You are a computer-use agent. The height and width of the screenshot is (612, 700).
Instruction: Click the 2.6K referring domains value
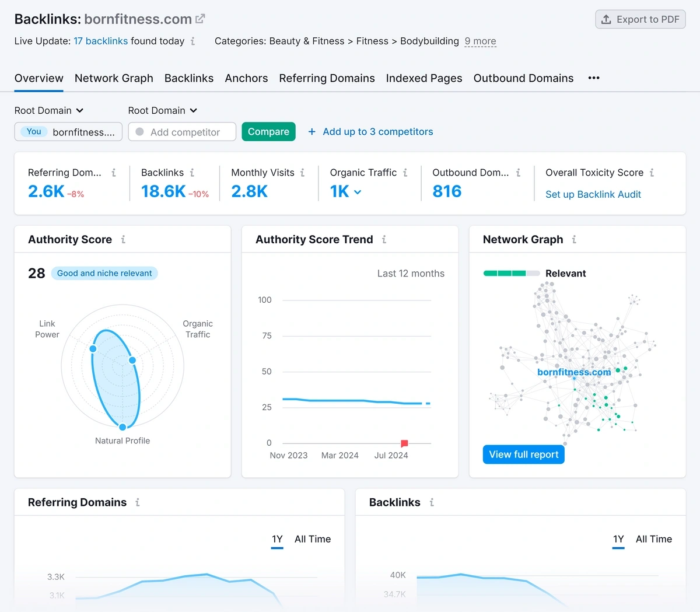(x=46, y=191)
